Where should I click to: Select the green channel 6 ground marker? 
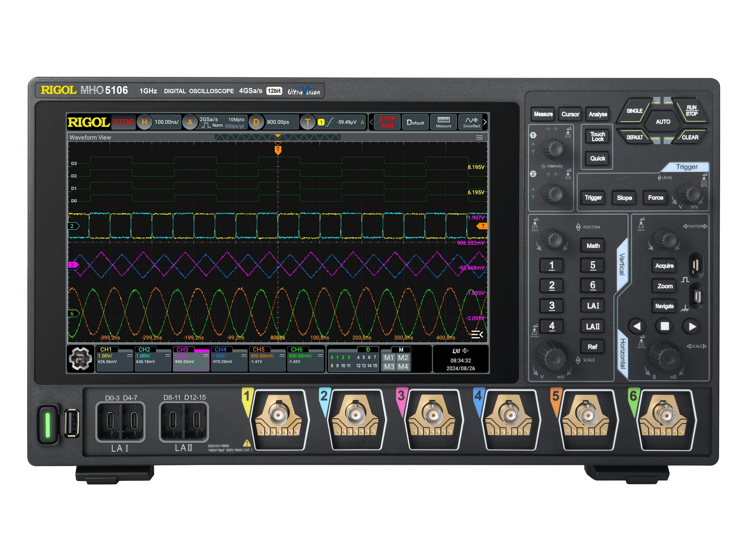[x=74, y=314]
